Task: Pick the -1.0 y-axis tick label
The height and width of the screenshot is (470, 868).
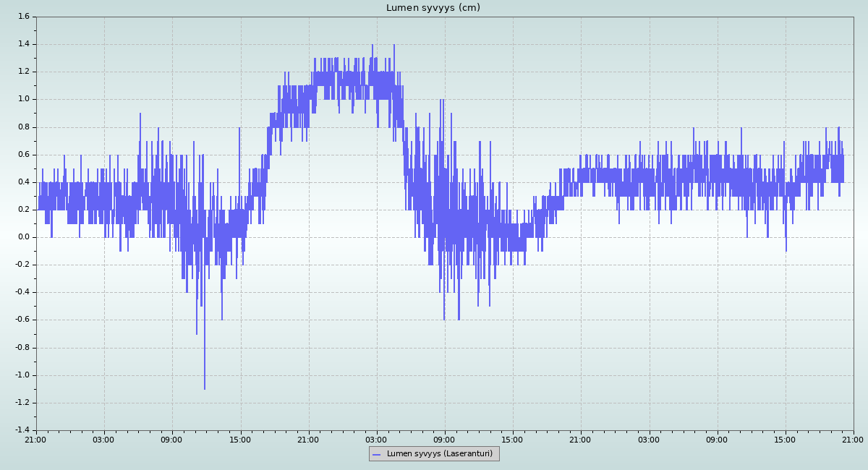Action: point(22,375)
